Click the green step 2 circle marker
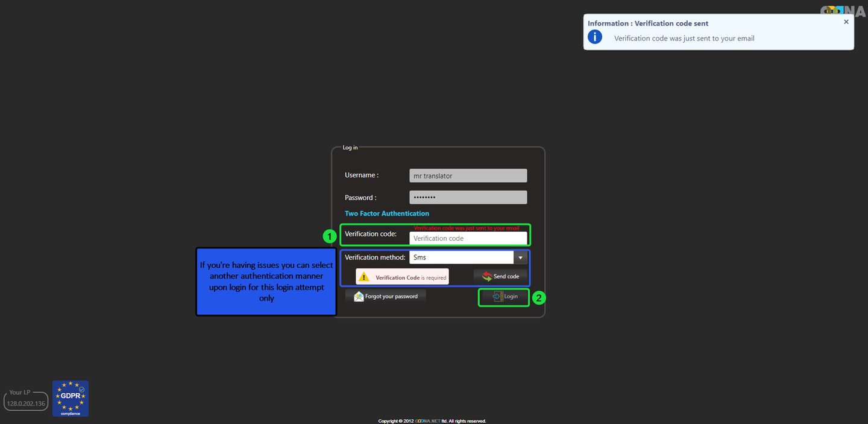 pos(539,297)
